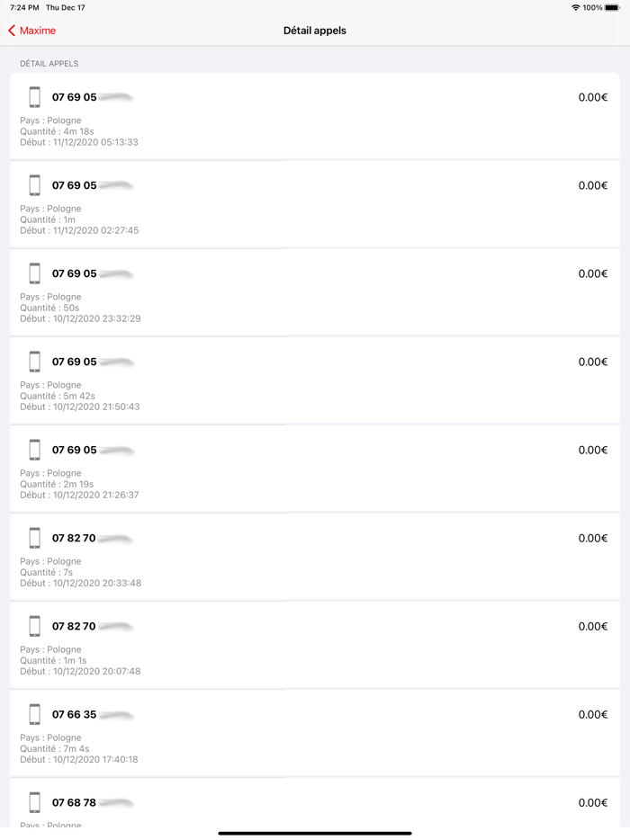
Task: Tap the DÉTAIL APPELS section header
Action: [49, 63]
